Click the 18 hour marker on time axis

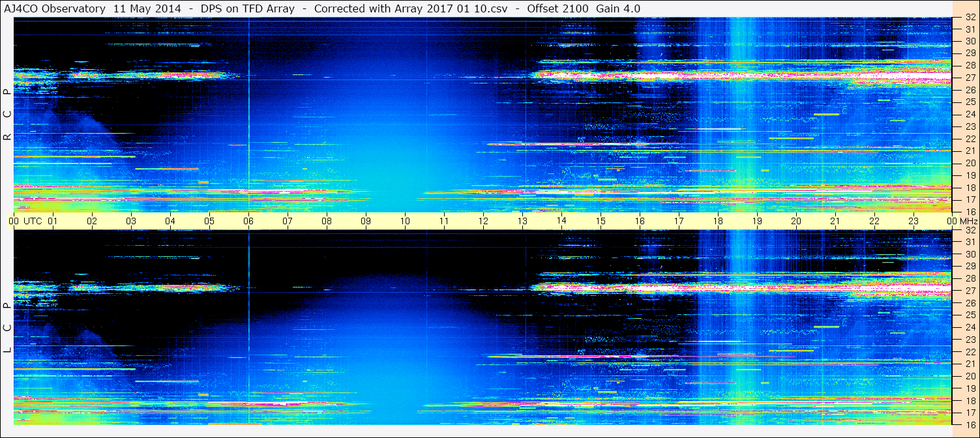click(x=718, y=221)
